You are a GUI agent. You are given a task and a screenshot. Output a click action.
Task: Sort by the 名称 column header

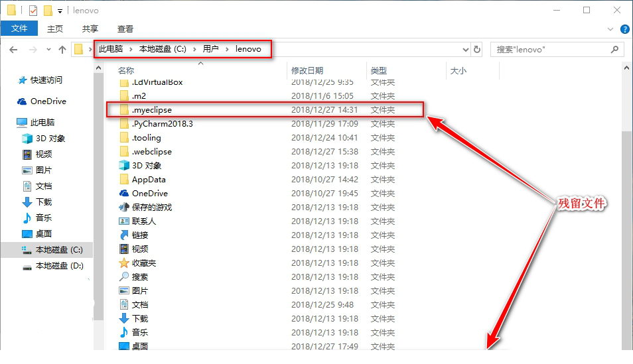click(x=126, y=71)
